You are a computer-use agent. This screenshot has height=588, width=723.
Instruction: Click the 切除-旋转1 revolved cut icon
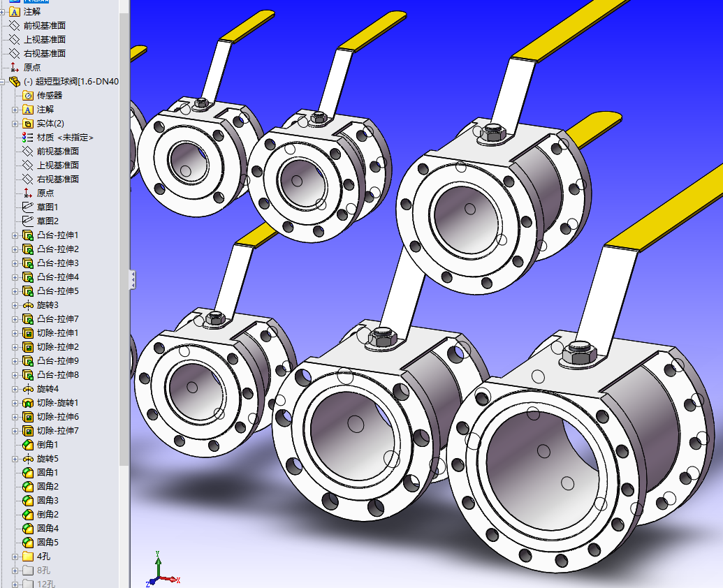tap(28, 403)
